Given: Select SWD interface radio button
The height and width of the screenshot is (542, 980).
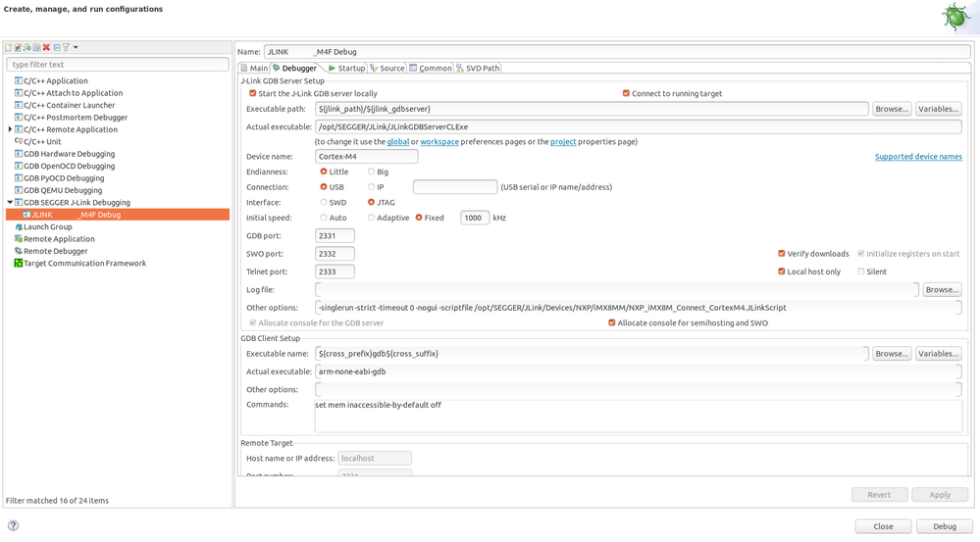Looking at the screenshot, I should pyautogui.click(x=323, y=202).
